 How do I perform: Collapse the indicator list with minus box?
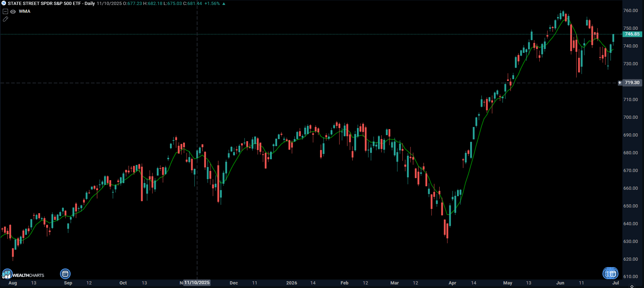5,11
